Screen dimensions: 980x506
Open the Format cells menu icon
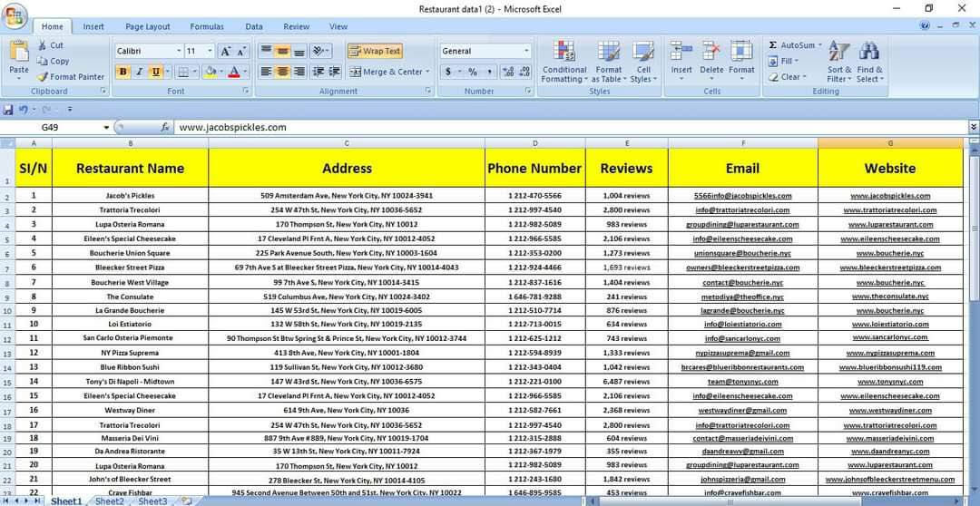(741, 51)
